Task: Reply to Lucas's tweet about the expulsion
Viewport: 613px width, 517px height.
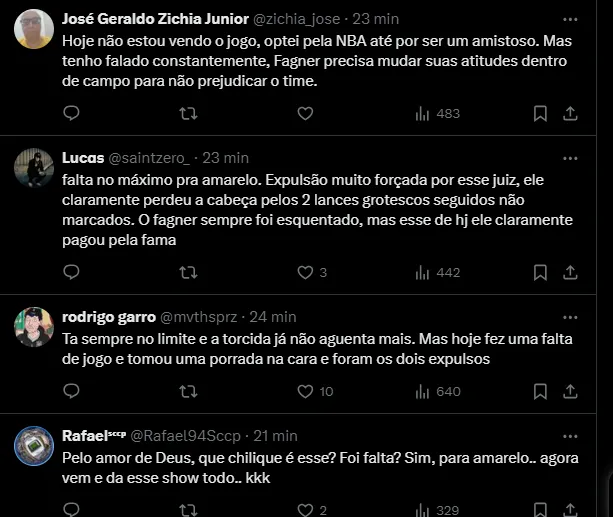Action: tap(71, 272)
